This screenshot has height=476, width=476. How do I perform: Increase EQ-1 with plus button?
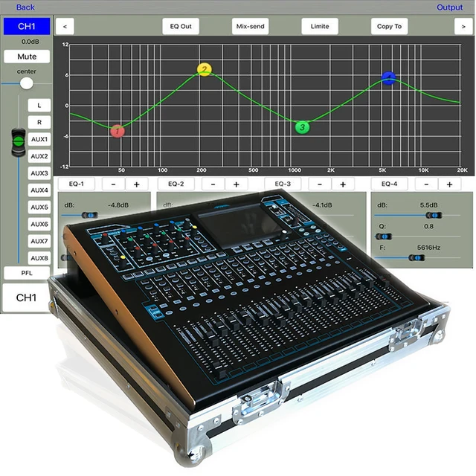(x=137, y=184)
